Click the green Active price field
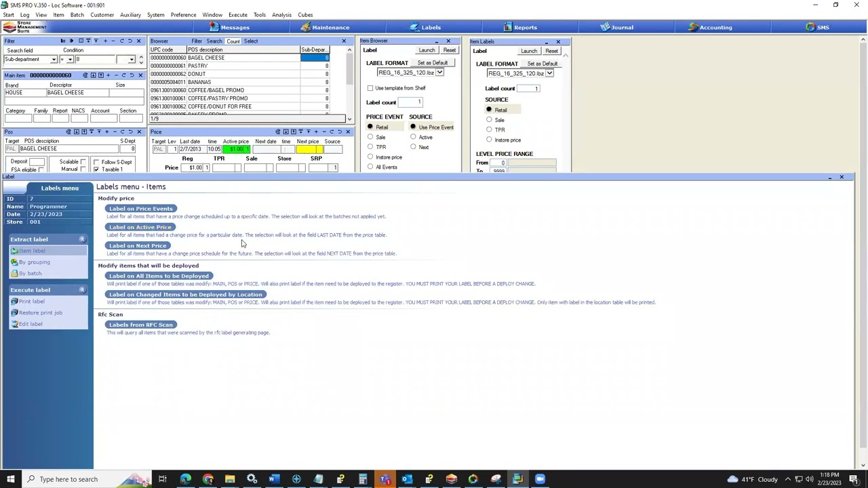This screenshot has height=488, width=868. coord(237,149)
